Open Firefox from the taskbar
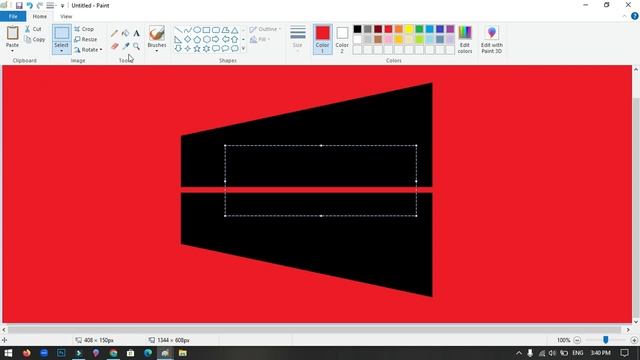Screen dimensions: 640x360 (x=27, y=353)
